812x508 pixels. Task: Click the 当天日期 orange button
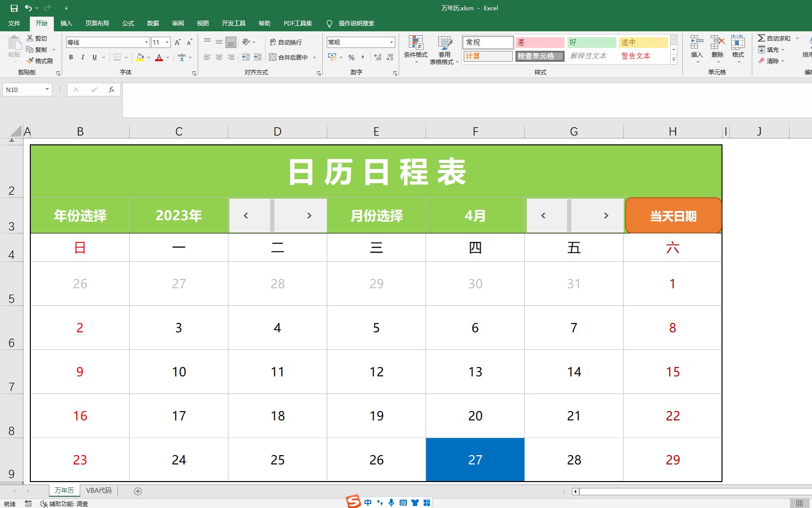coord(673,215)
